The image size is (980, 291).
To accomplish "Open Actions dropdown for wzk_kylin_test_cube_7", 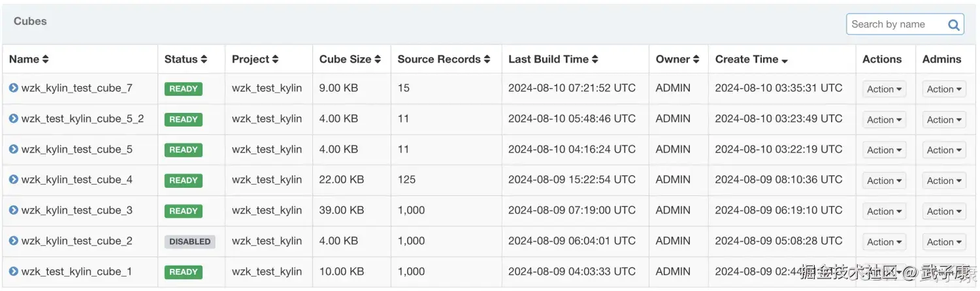I will [x=884, y=89].
